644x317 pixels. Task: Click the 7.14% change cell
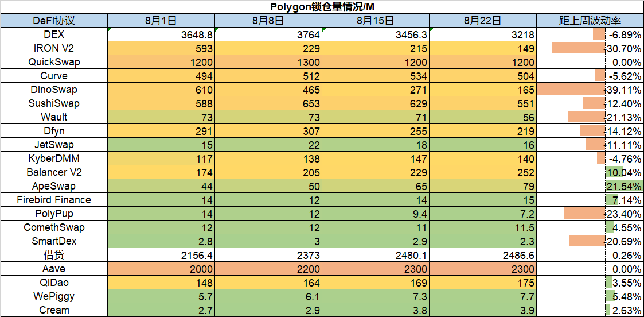[590, 200]
